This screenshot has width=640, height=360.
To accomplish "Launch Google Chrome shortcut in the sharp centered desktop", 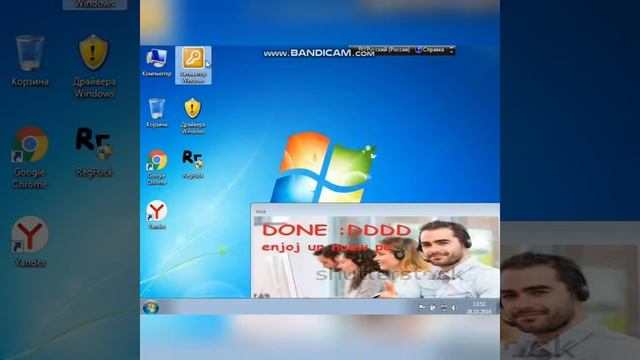I will point(157,167).
